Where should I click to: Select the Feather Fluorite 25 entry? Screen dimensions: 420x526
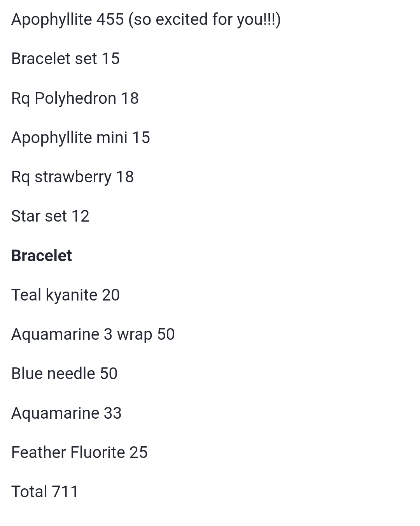[79, 453]
